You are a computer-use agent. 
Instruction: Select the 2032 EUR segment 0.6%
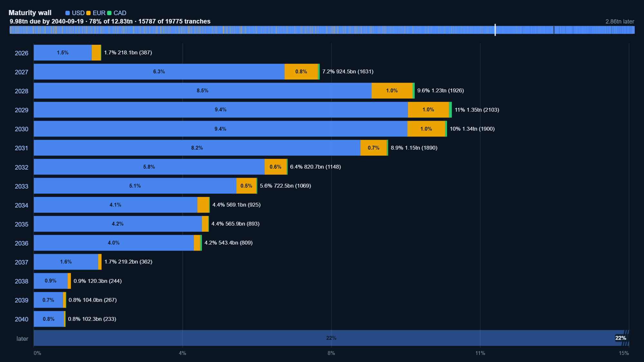point(276,167)
